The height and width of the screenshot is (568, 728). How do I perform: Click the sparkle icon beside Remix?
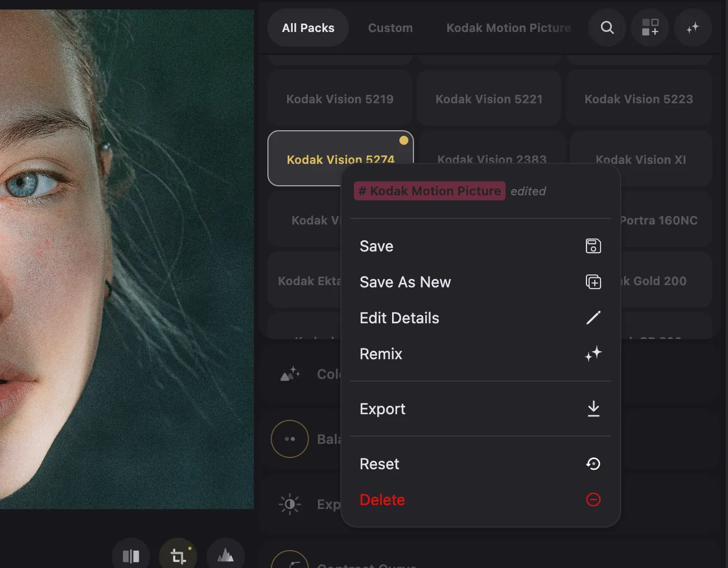pos(593,354)
